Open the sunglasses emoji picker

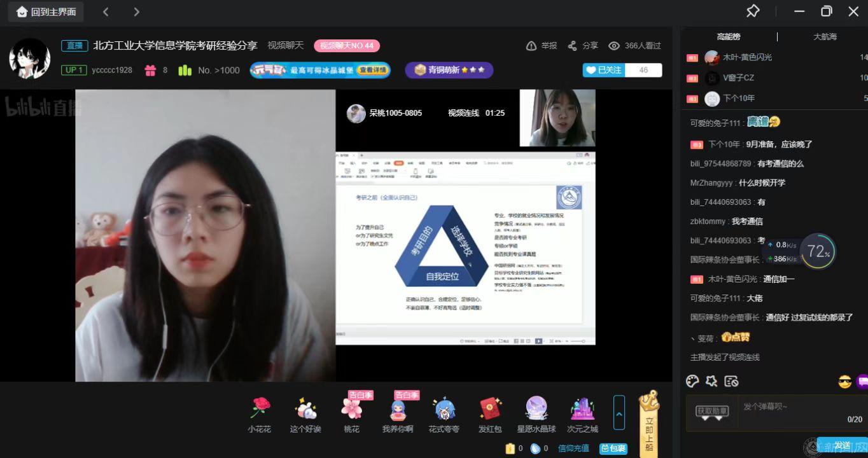pyautogui.click(x=844, y=382)
